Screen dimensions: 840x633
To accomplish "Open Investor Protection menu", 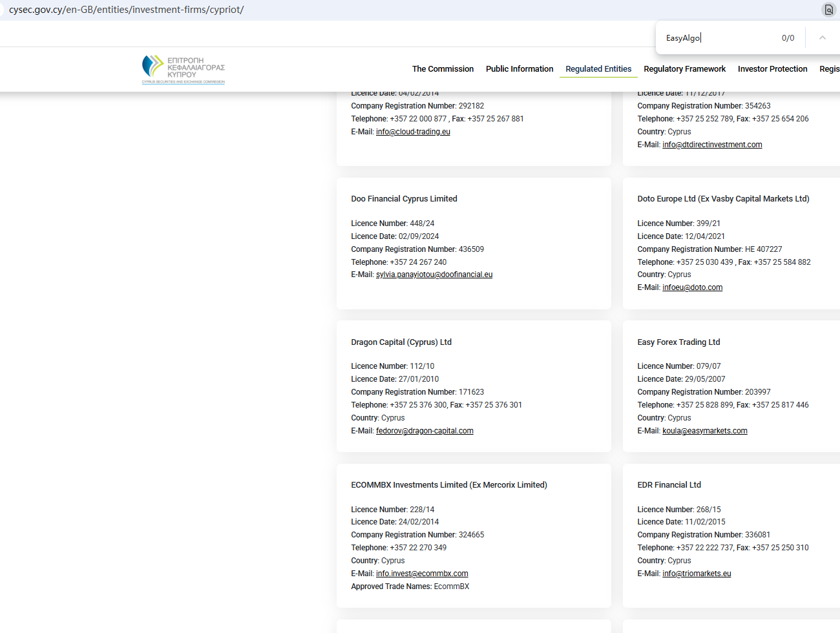I will tap(772, 69).
